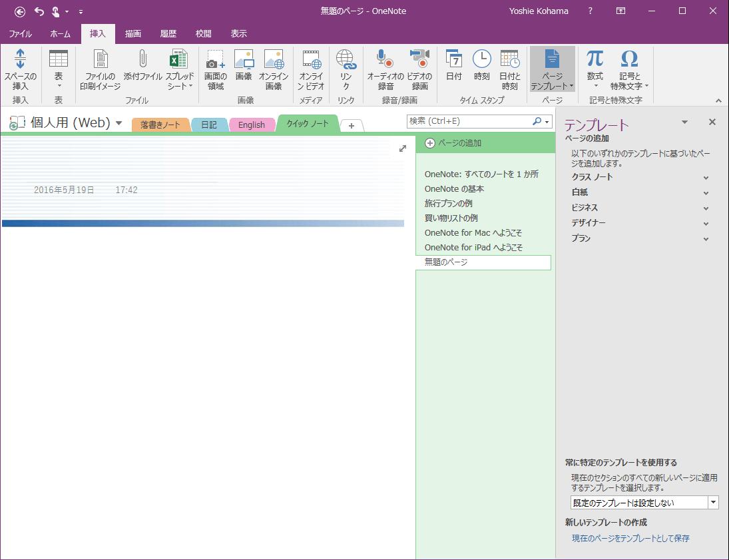
Task: Switch to the 校閲 ribbon tab
Action: tap(204, 33)
